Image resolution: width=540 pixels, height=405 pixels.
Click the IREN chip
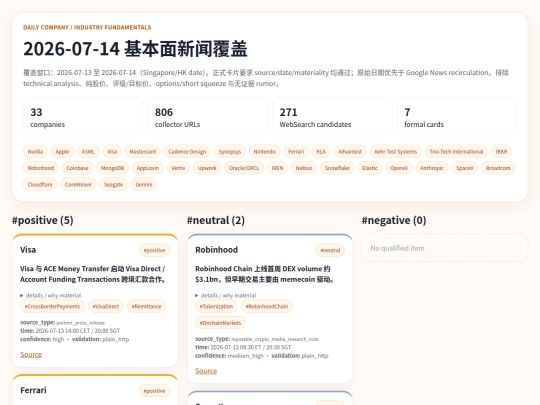coord(277,168)
